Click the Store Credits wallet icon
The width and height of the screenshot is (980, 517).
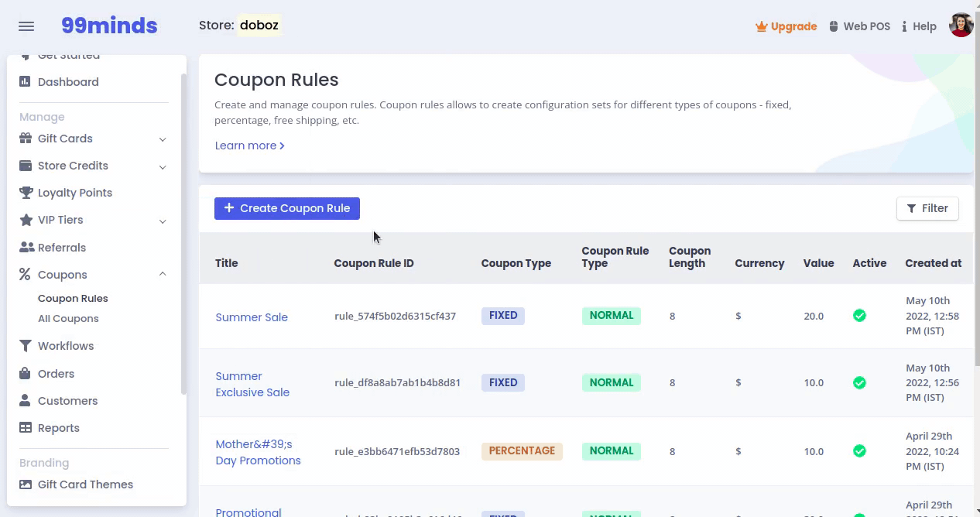26,166
